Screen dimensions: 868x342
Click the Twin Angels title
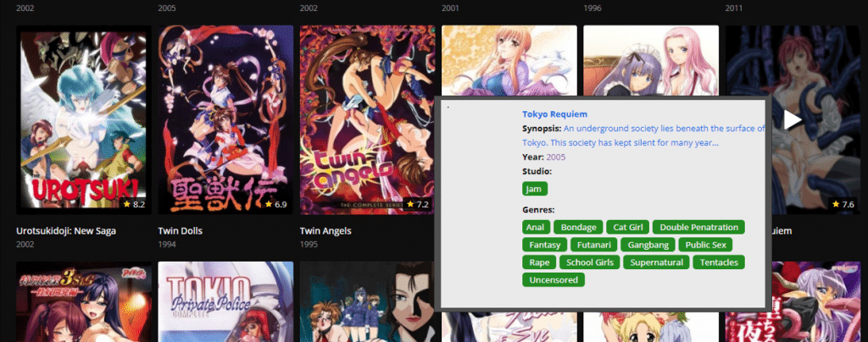tap(325, 230)
